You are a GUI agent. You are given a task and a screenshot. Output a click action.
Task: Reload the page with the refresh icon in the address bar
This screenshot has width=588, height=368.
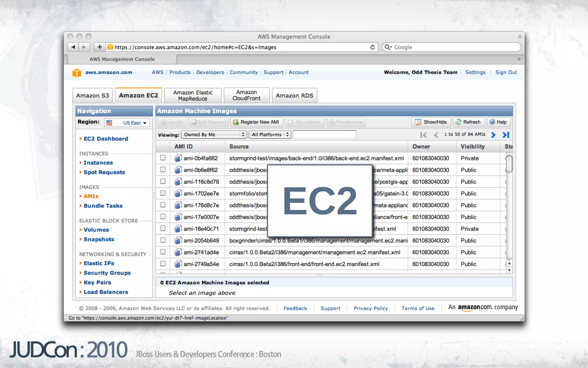tap(372, 47)
